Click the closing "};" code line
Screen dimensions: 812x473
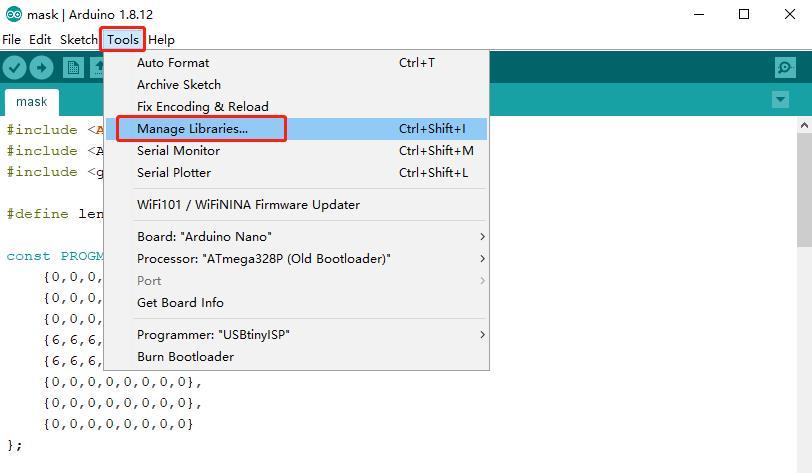point(14,445)
